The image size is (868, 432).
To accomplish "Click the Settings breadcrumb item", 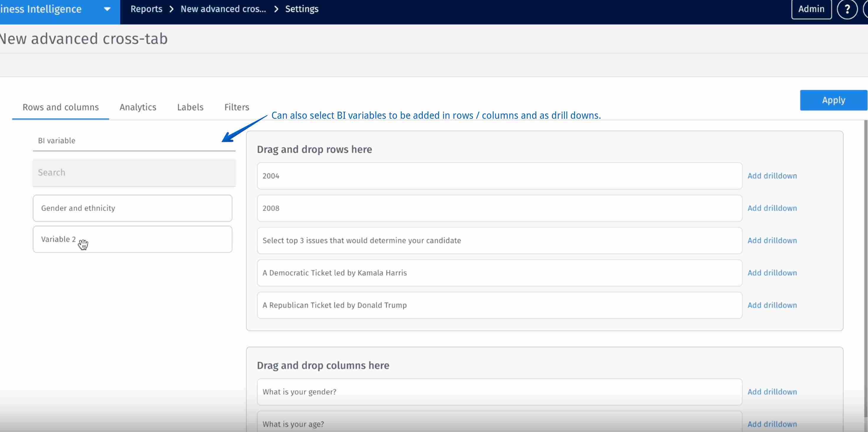I will (x=302, y=9).
